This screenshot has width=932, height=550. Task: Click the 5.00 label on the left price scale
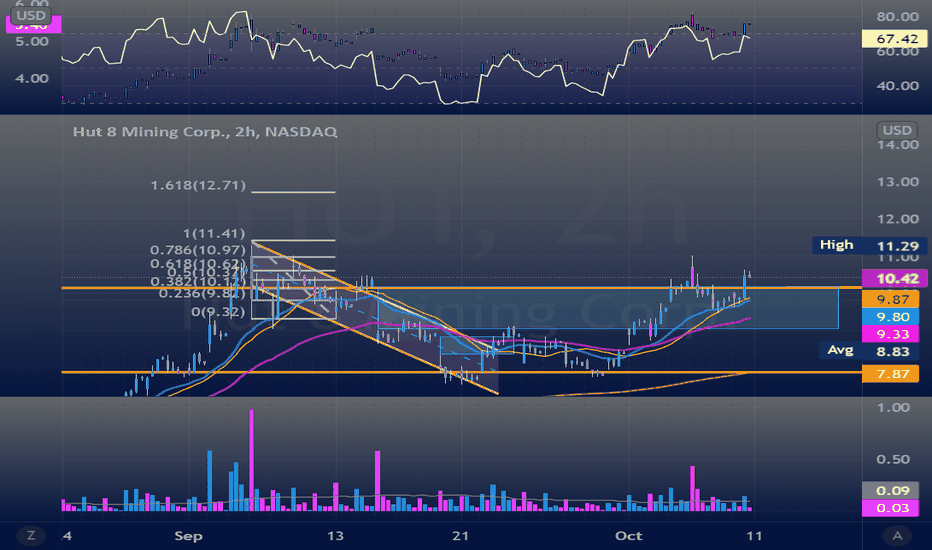pyautogui.click(x=32, y=42)
